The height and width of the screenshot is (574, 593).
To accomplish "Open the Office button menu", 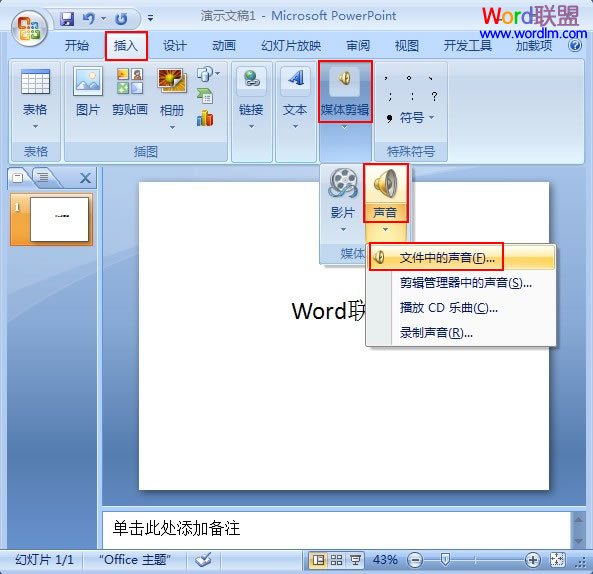I will tap(29, 28).
